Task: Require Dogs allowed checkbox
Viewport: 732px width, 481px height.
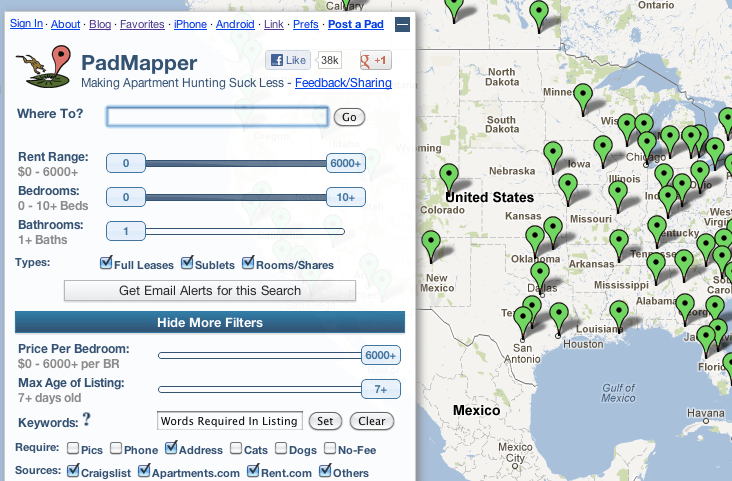Action: click(x=281, y=448)
